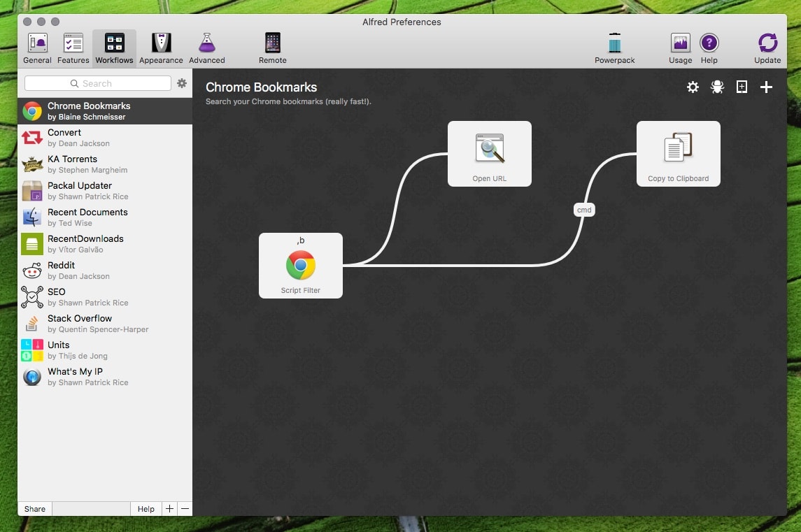Click the globe What's My IP icon
801x532 pixels.
tap(32, 377)
